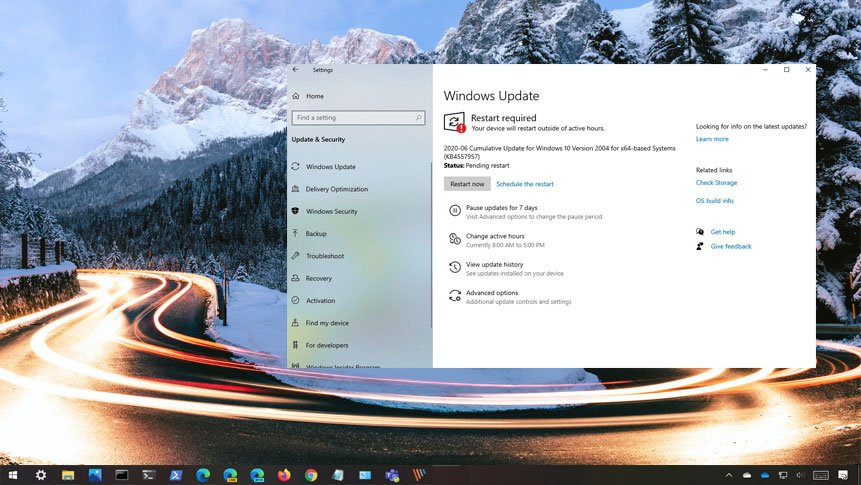Go to Home in Settings sidebar

point(314,96)
